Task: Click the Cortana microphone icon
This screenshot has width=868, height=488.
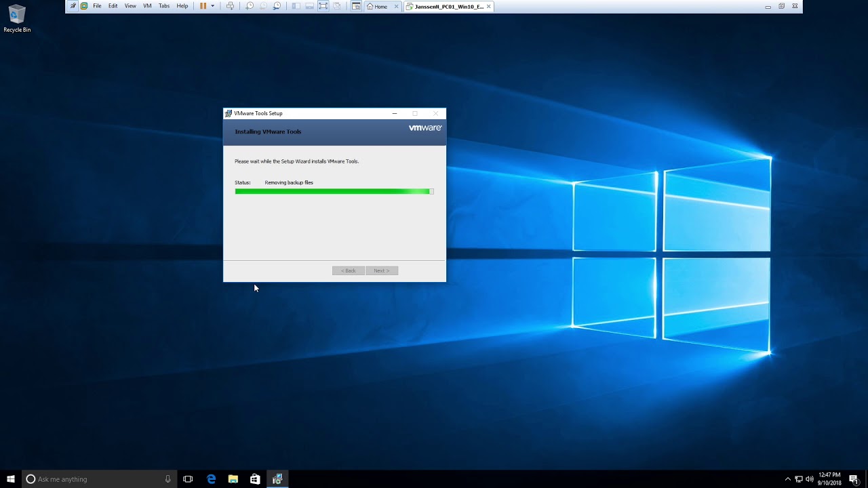Action: click(x=168, y=479)
